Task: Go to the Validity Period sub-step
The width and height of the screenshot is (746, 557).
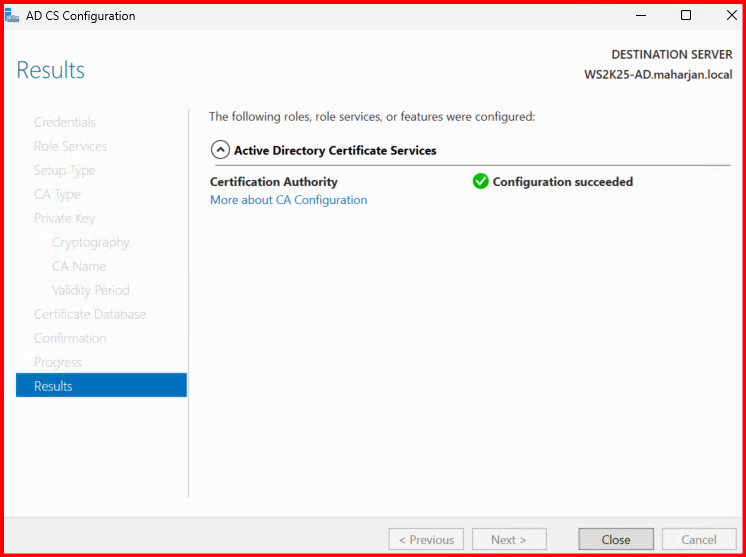Action: click(90, 290)
